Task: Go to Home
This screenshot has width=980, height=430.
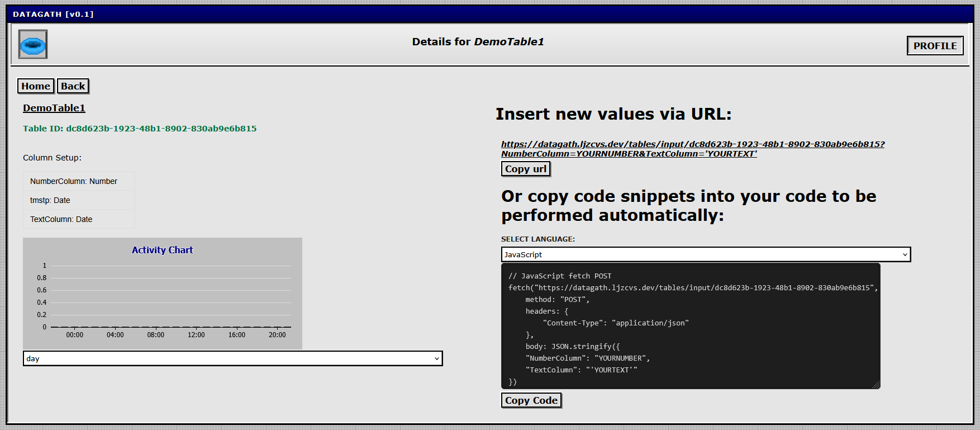Action: click(36, 86)
